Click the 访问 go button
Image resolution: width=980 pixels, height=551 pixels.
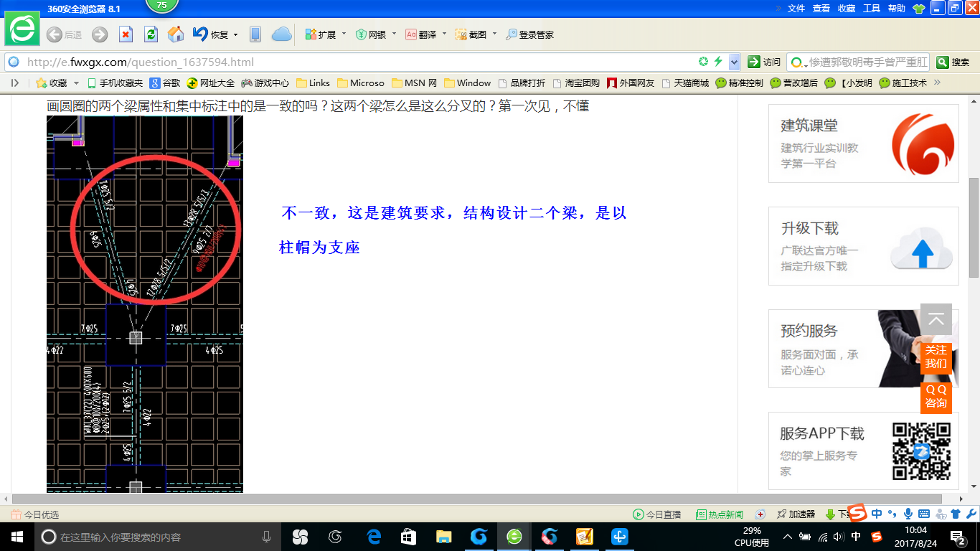tap(764, 62)
